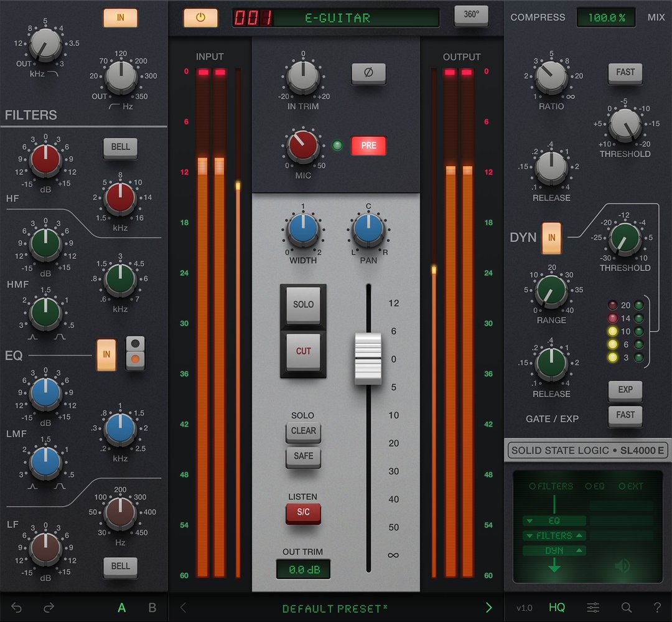The height and width of the screenshot is (622, 672).
Task: Select the EXT sidechain radio button
Action: point(626,486)
